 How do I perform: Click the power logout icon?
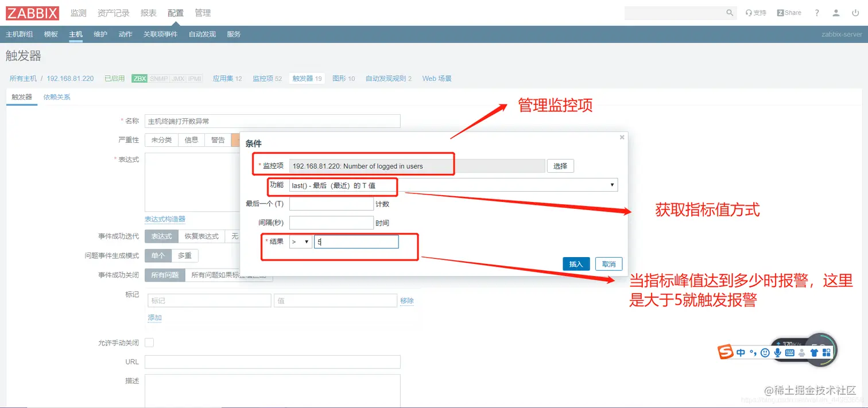pyautogui.click(x=855, y=13)
